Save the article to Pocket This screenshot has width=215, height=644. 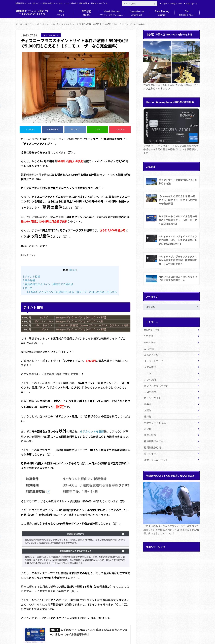pos(120,130)
